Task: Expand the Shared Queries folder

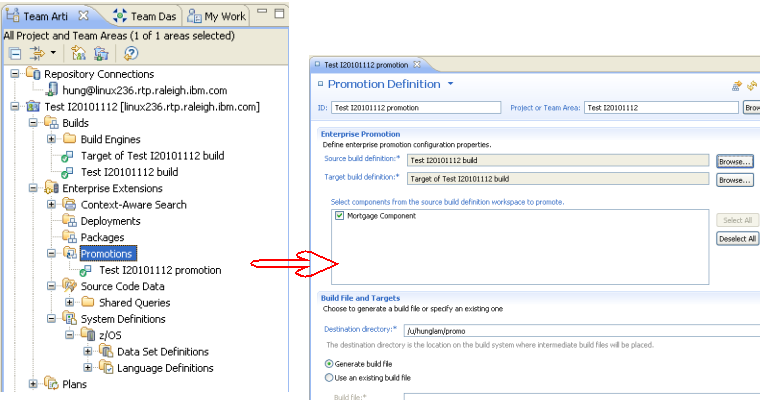Action: click(x=70, y=303)
